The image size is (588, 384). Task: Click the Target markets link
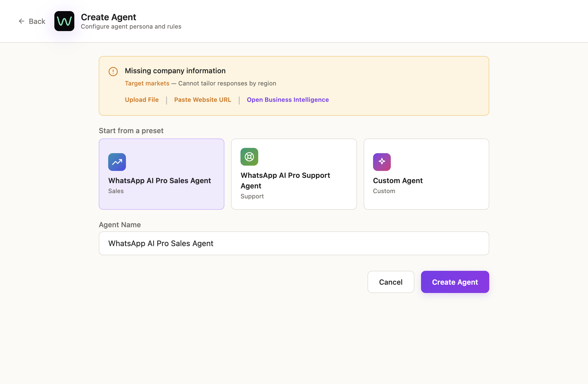(147, 83)
